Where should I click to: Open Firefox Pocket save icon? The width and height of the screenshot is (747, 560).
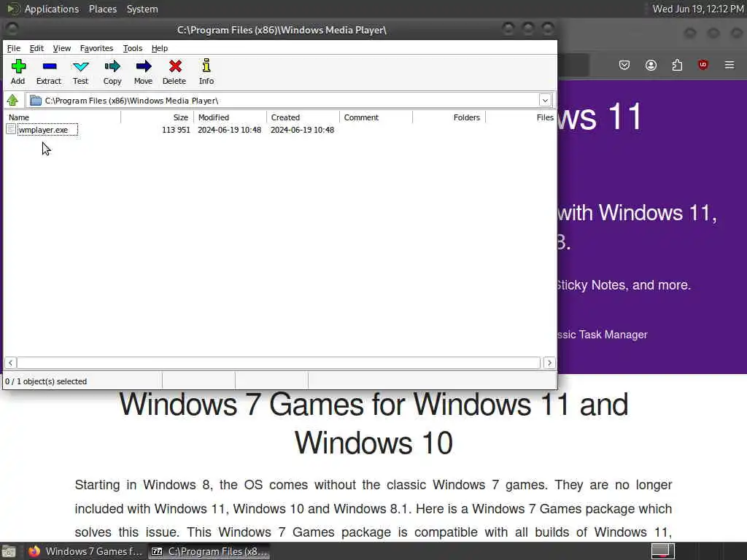(624, 65)
